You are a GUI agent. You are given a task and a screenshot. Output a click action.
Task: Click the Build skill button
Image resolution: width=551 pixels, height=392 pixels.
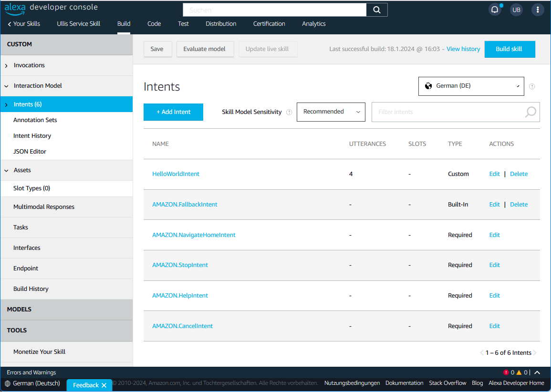509,49
